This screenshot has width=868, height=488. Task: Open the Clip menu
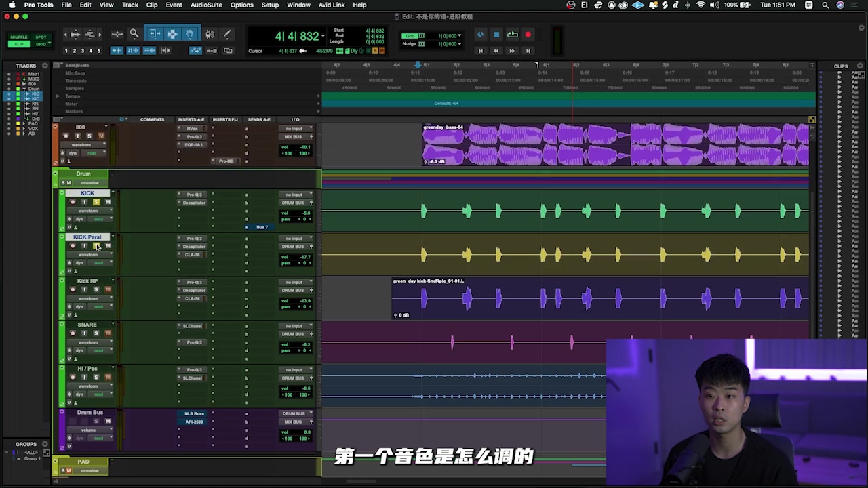tap(152, 5)
